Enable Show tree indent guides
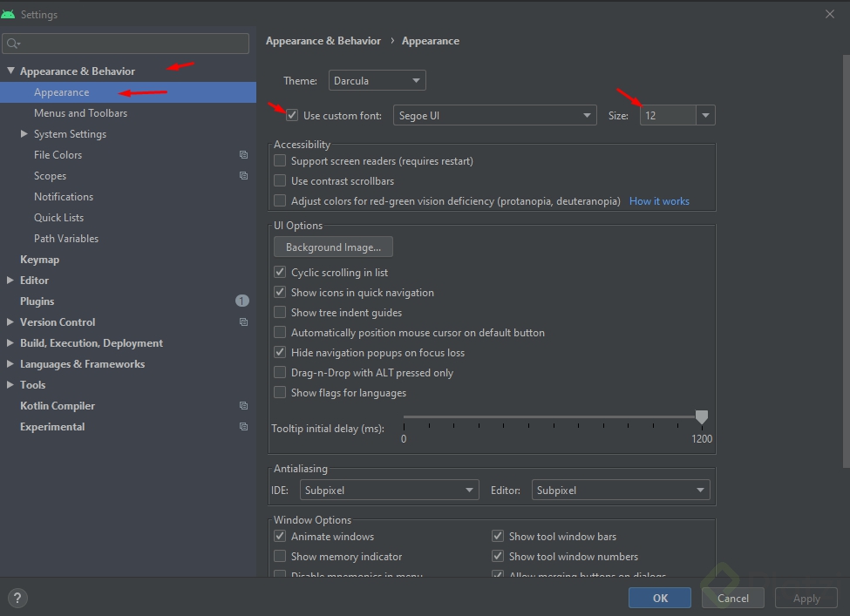This screenshot has width=850, height=616. [x=280, y=312]
